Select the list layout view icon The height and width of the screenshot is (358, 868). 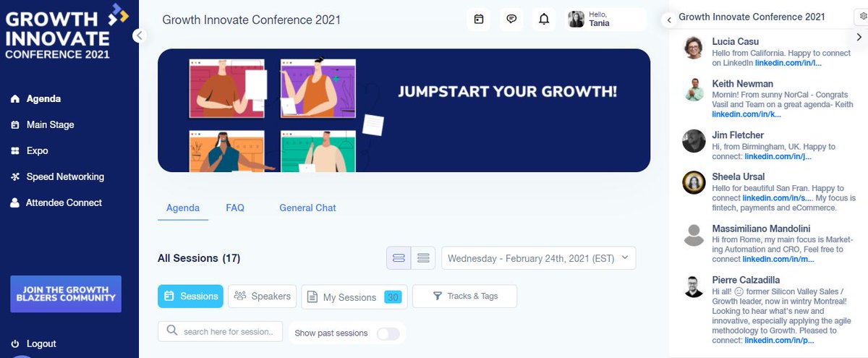[423, 258]
